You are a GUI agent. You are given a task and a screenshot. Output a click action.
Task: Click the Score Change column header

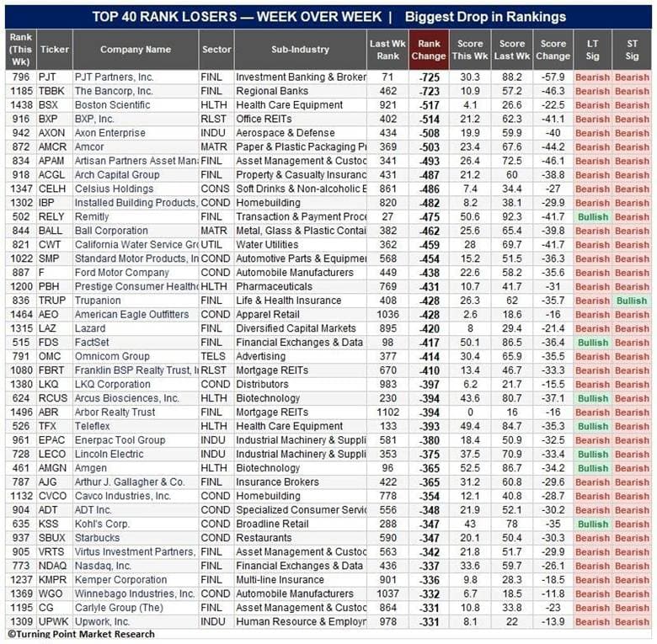553,50
